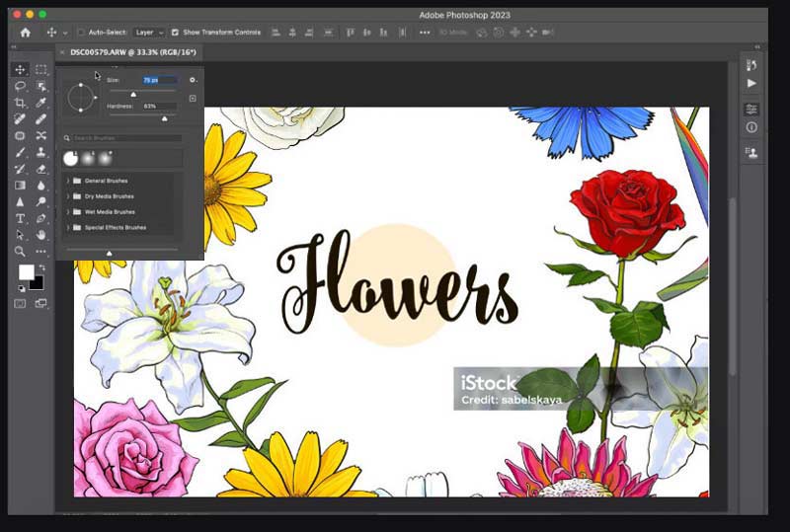Select the Sharpen triangle tool
Viewport: 790px width, 532px height.
20,202
